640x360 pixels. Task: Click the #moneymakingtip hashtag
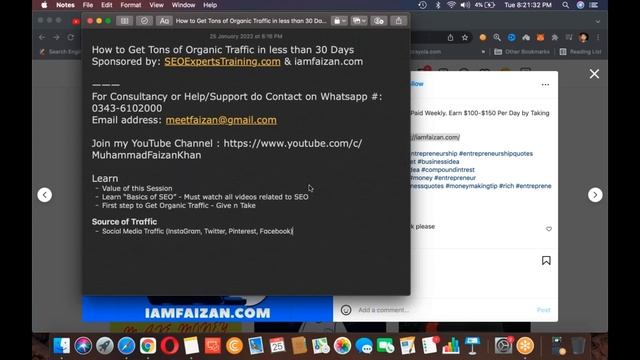471,186
